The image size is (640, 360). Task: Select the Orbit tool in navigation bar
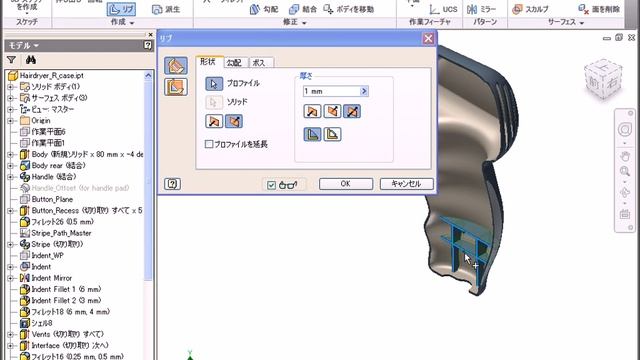(624, 192)
